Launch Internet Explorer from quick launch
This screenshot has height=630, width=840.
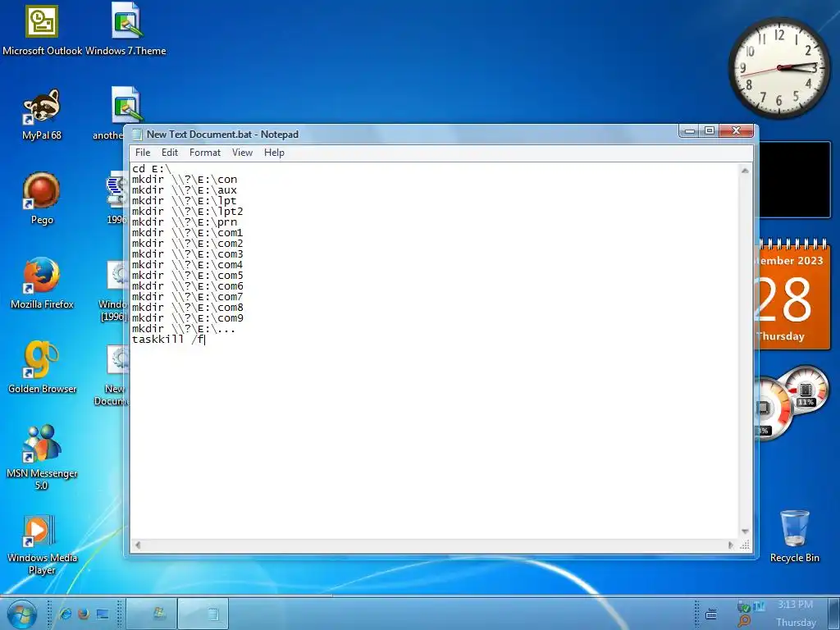pyautogui.click(x=66, y=614)
